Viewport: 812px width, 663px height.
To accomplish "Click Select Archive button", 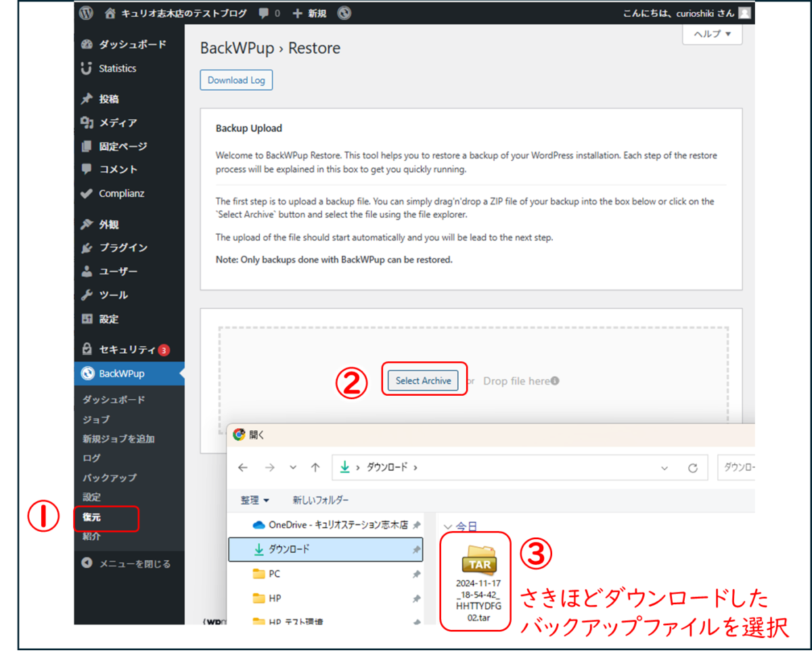I will 424,381.
